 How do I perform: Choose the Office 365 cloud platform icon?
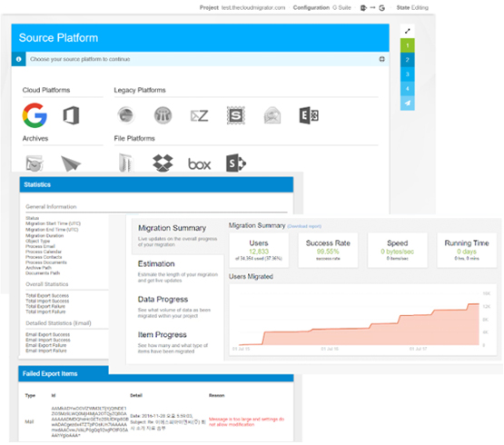tap(71, 115)
